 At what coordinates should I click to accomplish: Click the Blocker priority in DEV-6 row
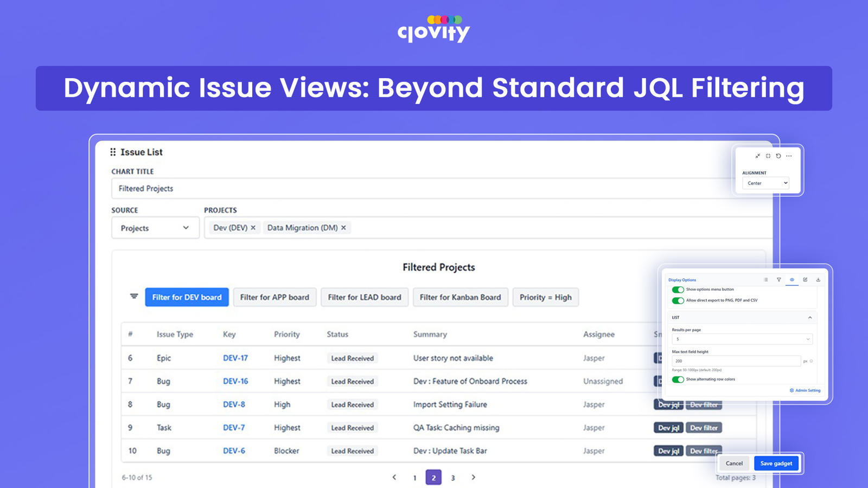[286, 451]
